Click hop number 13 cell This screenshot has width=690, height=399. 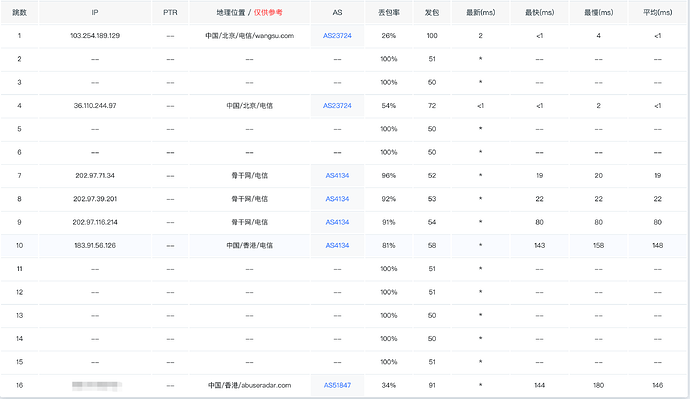pyautogui.click(x=19, y=315)
